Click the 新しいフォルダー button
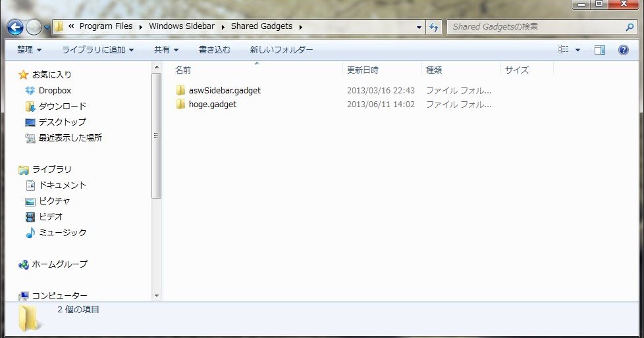Image resolution: width=644 pixels, height=338 pixels. pyautogui.click(x=281, y=50)
